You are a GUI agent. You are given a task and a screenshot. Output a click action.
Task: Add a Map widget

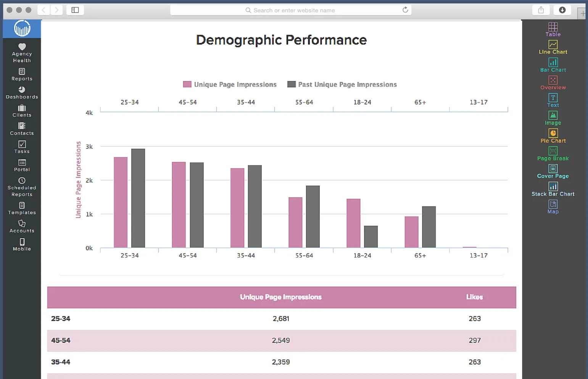coord(553,207)
